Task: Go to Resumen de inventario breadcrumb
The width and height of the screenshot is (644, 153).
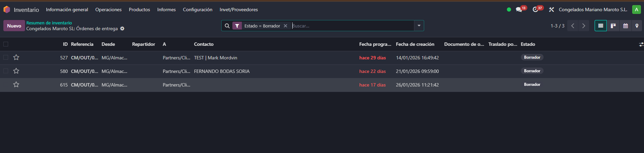Action: coord(49,23)
